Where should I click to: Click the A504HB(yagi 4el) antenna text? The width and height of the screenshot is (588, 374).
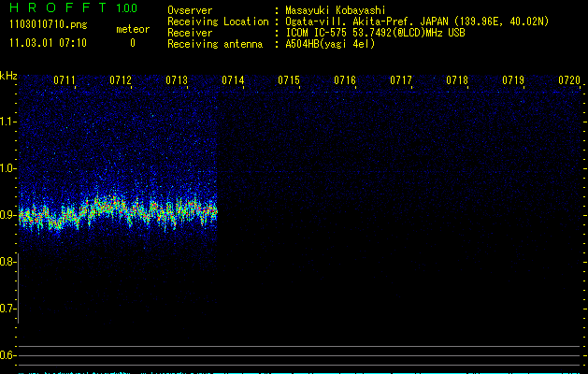(330, 44)
